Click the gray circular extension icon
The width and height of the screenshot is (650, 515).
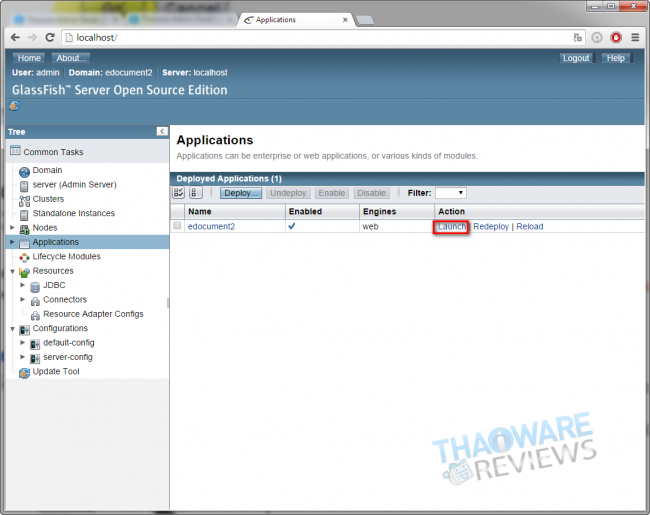coord(597,38)
